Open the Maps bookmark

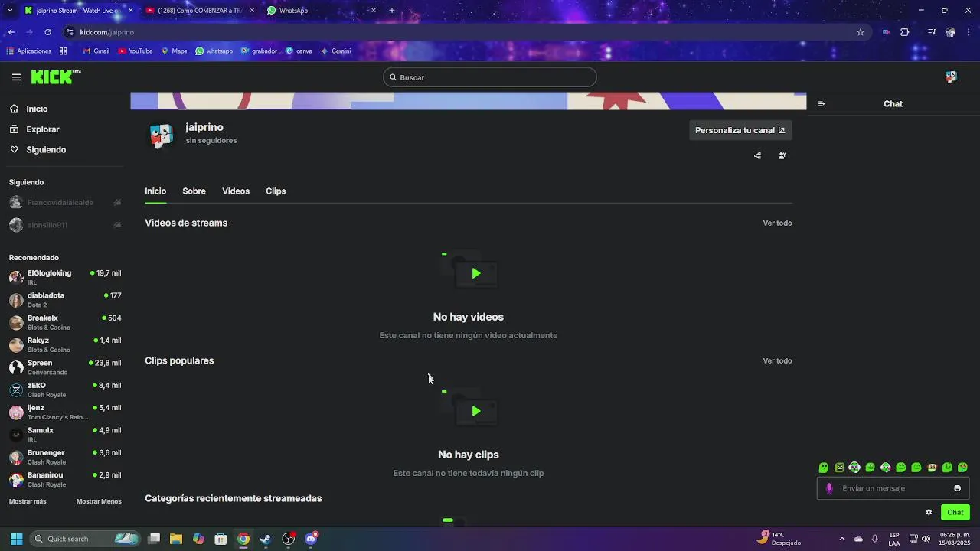click(174, 51)
